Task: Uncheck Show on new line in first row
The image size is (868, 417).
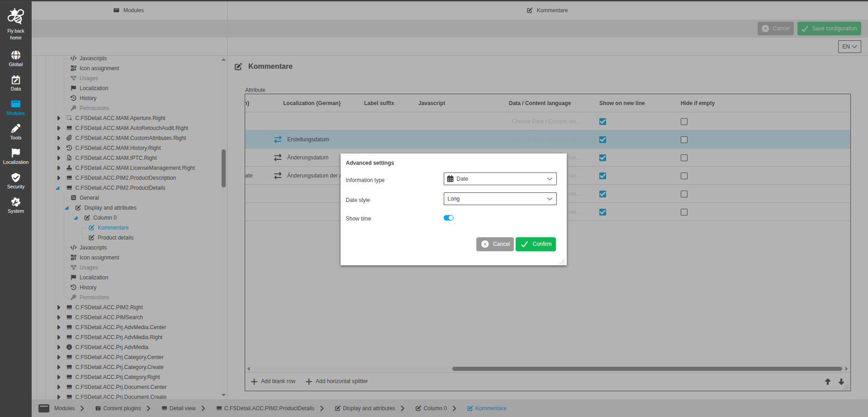Action: coord(602,121)
